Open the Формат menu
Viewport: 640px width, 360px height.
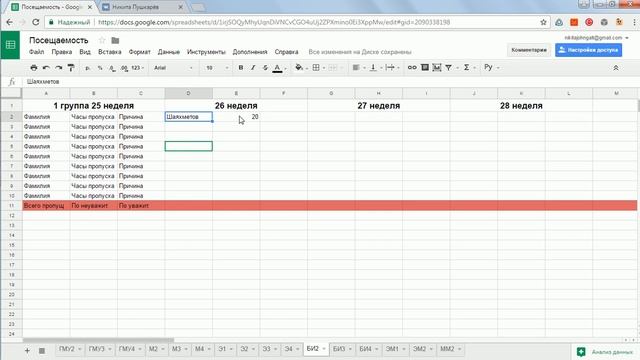[x=140, y=52]
